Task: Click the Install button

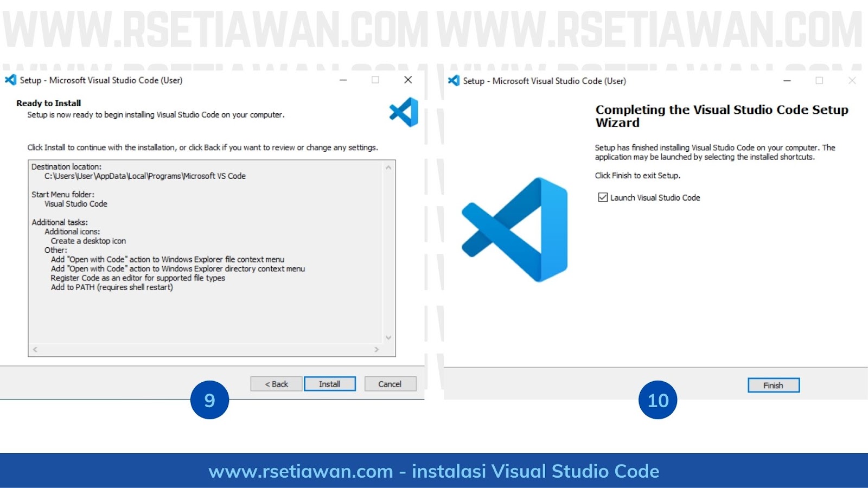Action: pyautogui.click(x=330, y=384)
